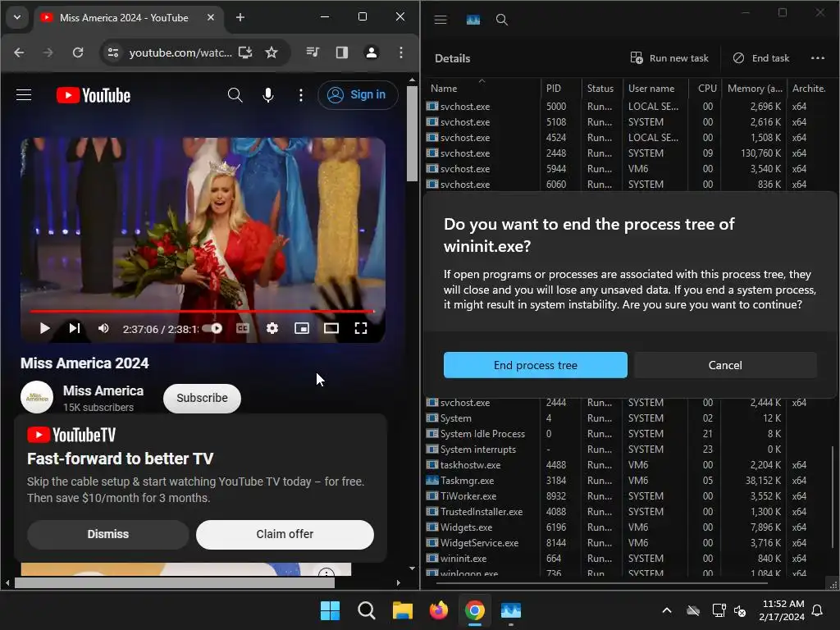View site information icon in address bar
The width and height of the screenshot is (840, 630).
coord(113,52)
